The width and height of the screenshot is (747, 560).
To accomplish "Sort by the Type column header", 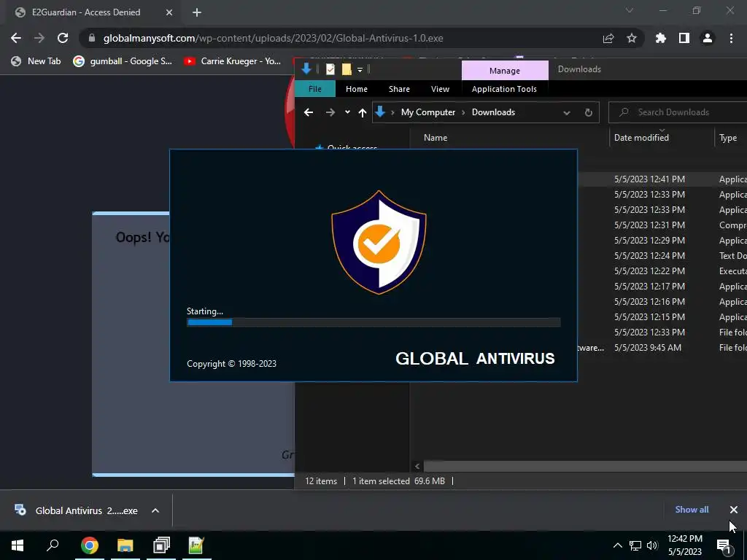I will click(x=728, y=138).
